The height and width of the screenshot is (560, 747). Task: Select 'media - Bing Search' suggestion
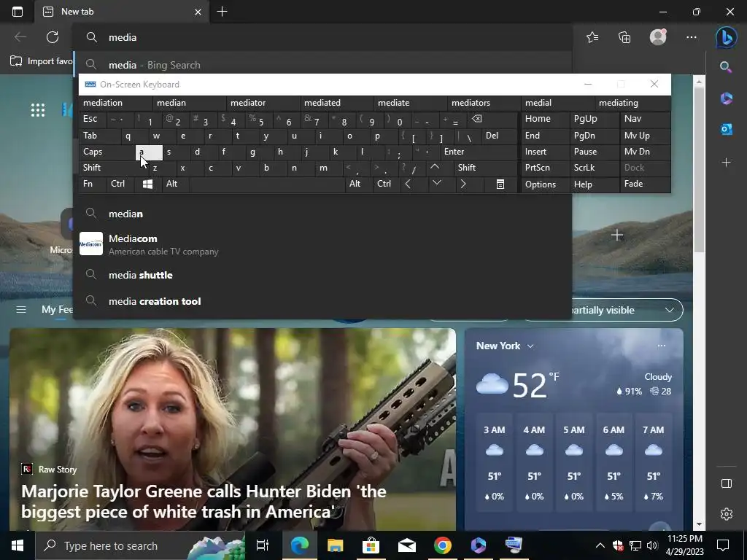pos(323,65)
